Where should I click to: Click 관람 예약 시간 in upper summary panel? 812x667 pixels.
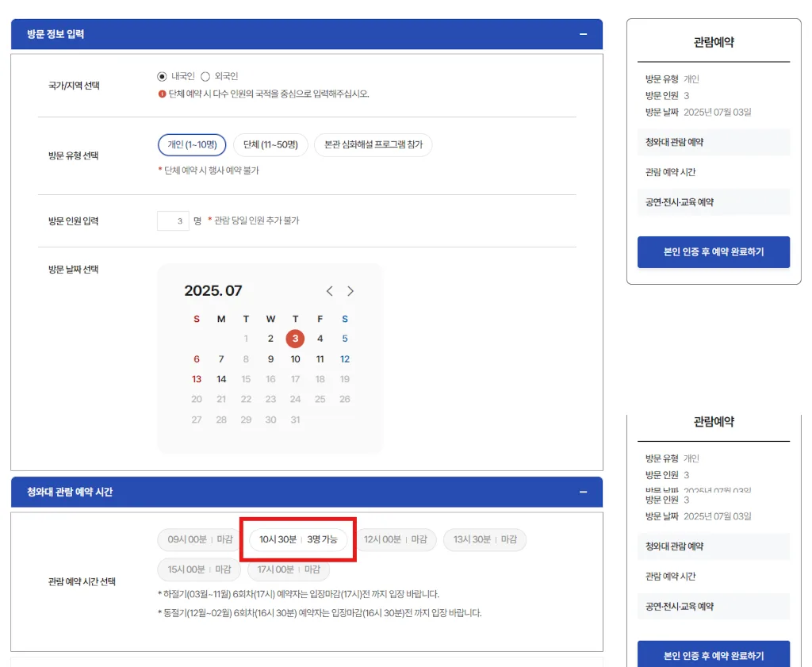670,172
